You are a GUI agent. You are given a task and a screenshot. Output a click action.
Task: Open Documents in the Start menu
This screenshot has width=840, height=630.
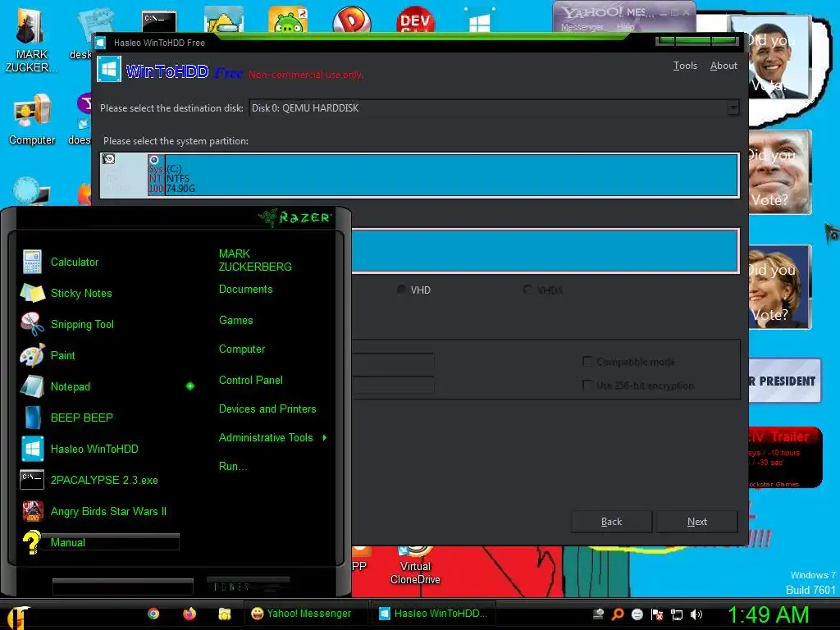click(x=246, y=290)
